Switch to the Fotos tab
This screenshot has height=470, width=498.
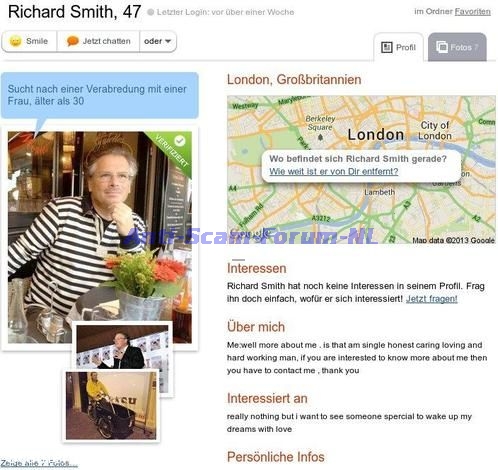[457, 47]
